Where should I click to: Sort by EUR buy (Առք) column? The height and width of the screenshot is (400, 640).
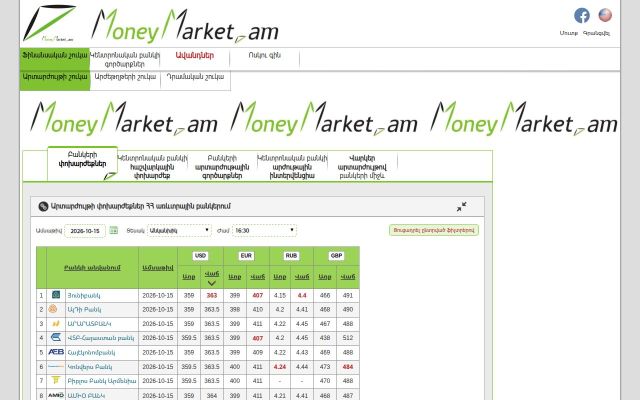pos(235,277)
